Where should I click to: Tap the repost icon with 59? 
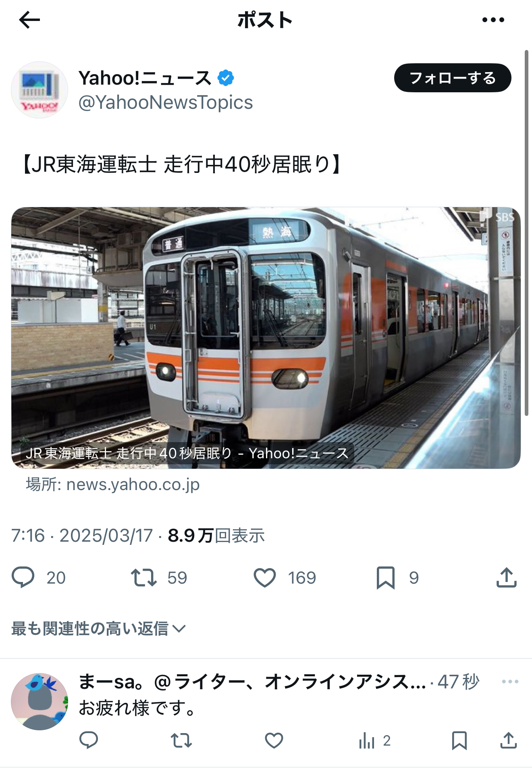(144, 578)
